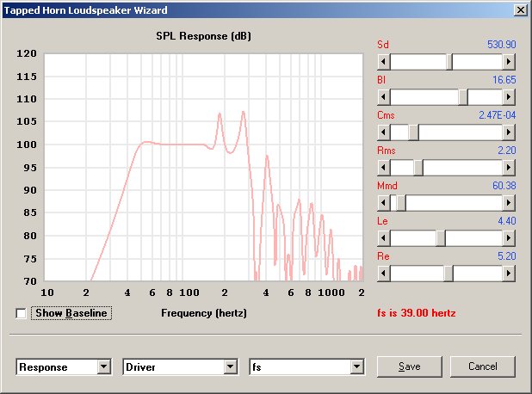This screenshot has width=532, height=394.
Task: Click the Rms value 2.20
Action: 507,151
